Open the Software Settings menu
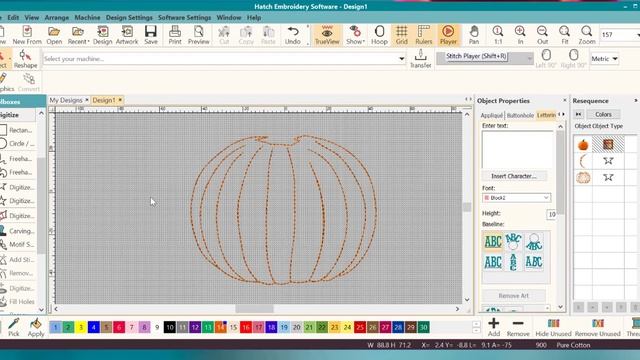This screenshot has height=360, width=640. (184, 18)
